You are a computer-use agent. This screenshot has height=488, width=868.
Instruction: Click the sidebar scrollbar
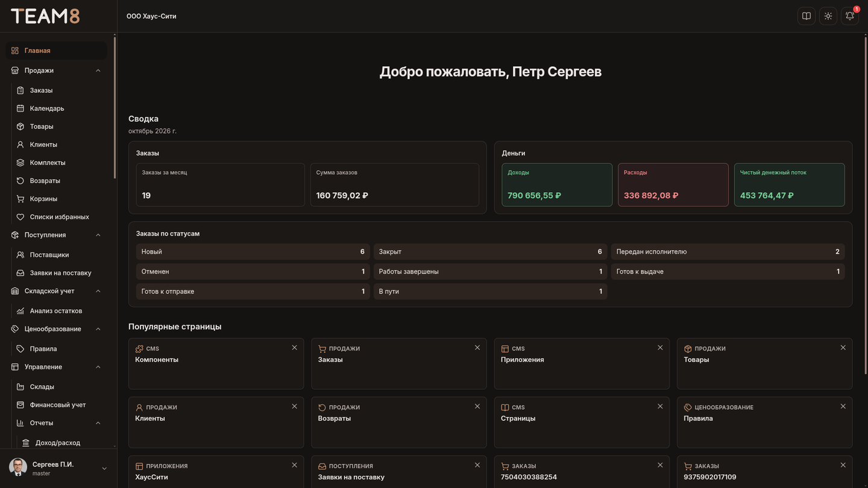coord(115,108)
